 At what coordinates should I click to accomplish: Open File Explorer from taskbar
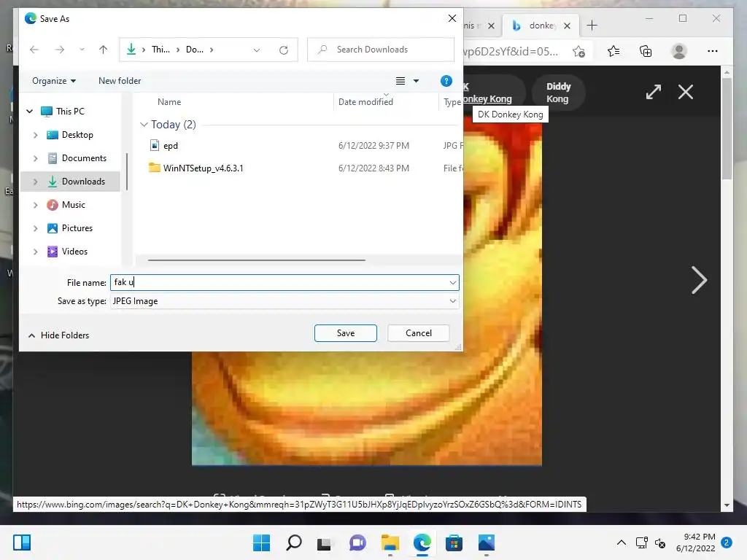click(x=390, y=542)
